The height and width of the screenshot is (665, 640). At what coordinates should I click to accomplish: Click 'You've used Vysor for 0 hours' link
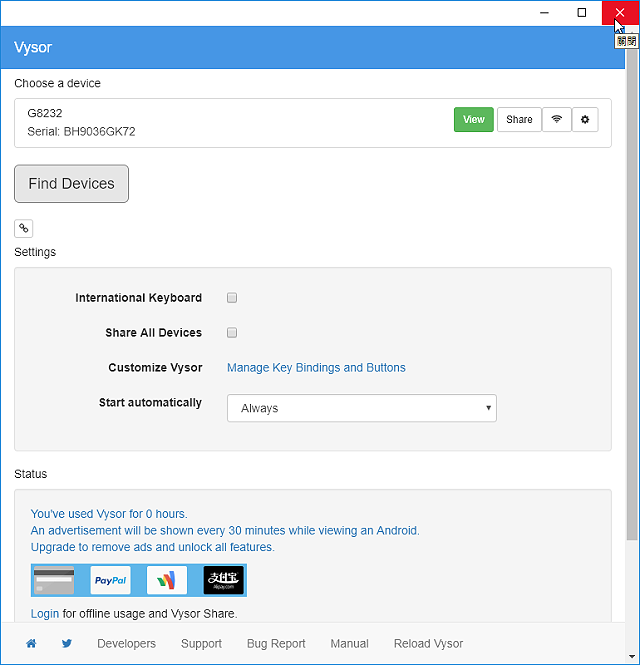(109, 514)
